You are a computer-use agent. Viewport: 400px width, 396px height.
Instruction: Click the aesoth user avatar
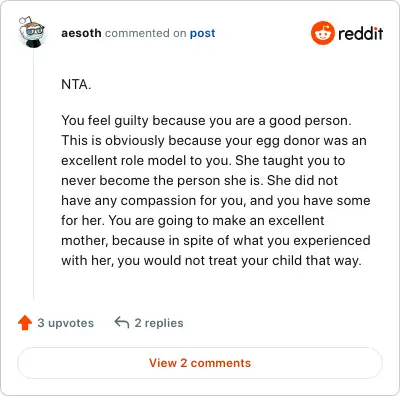pos(32,32)
